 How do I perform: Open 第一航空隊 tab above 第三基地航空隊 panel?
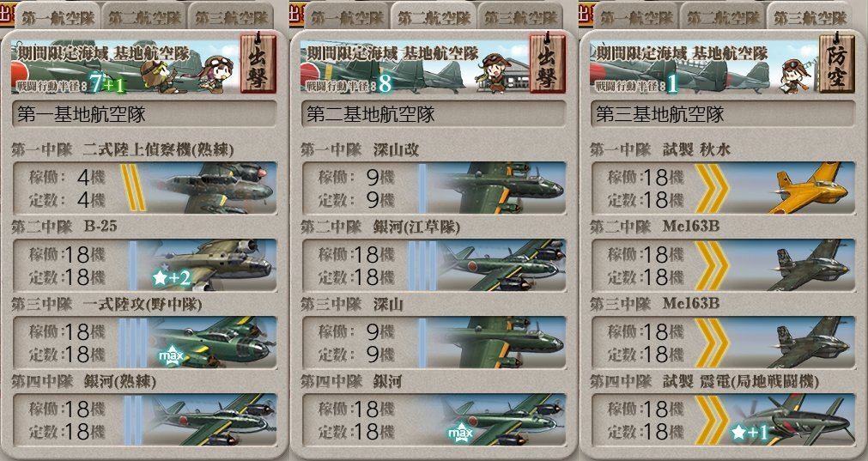click(636, 16)
